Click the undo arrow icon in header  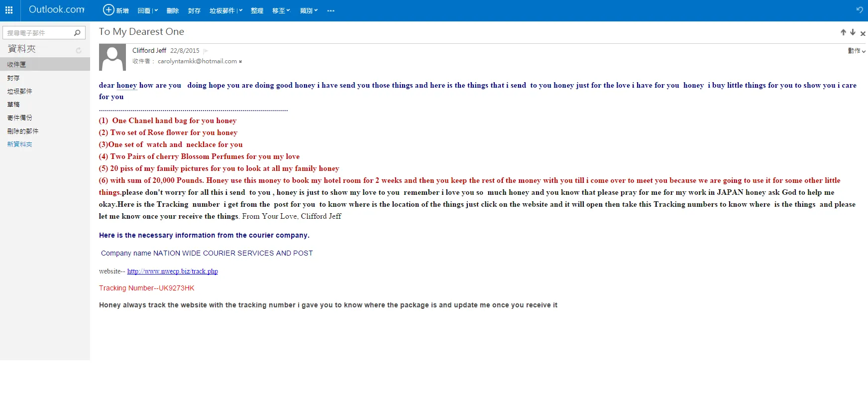pos(860,10)
